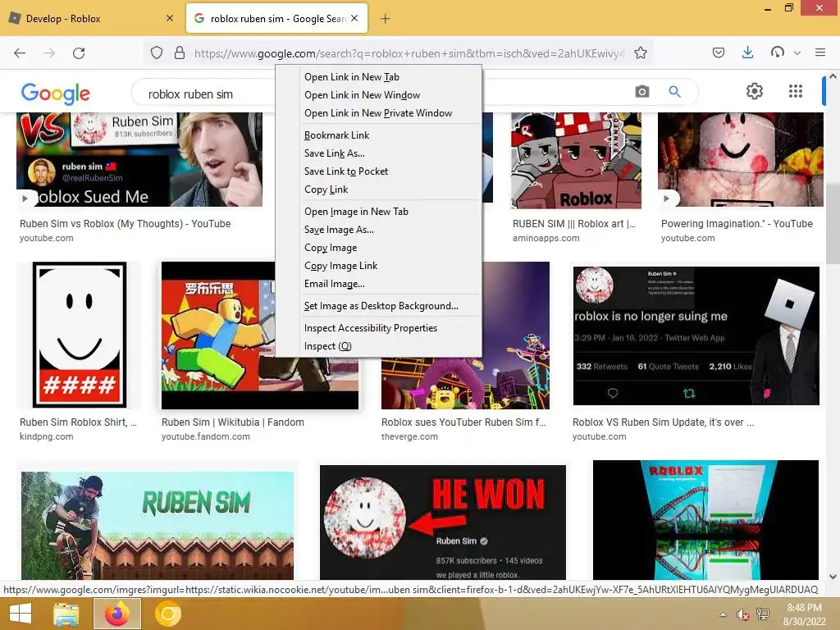This screenshot has height=630, width=840.
Task: Show hidden system tray icons
Action: (724, 614)
